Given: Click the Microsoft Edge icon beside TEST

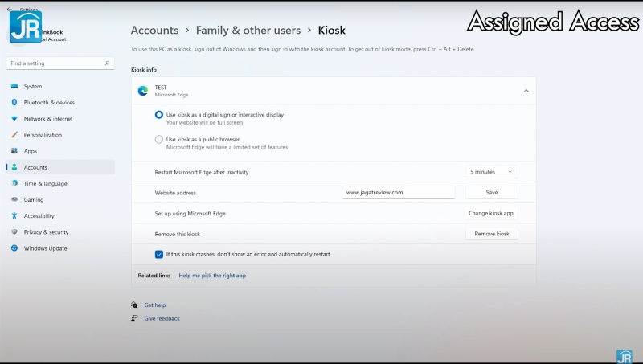Looking at the screenshot, I should (143, 91).
